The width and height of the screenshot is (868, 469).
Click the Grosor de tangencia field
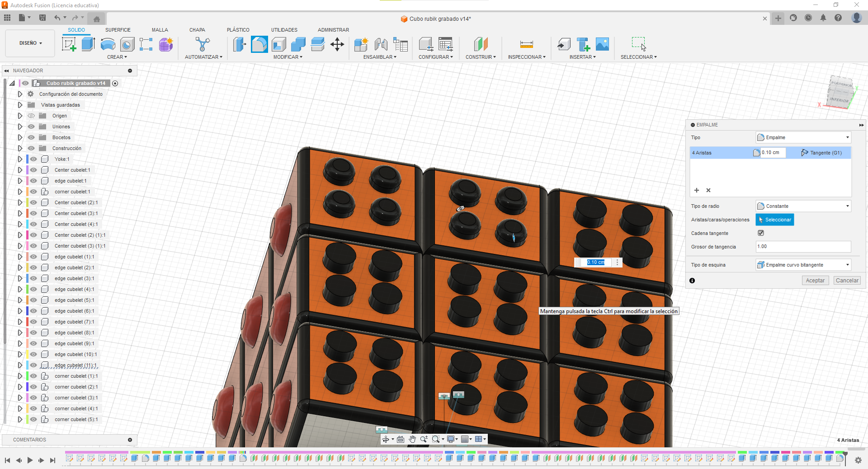pyautogui.click(x=803, y=247)
